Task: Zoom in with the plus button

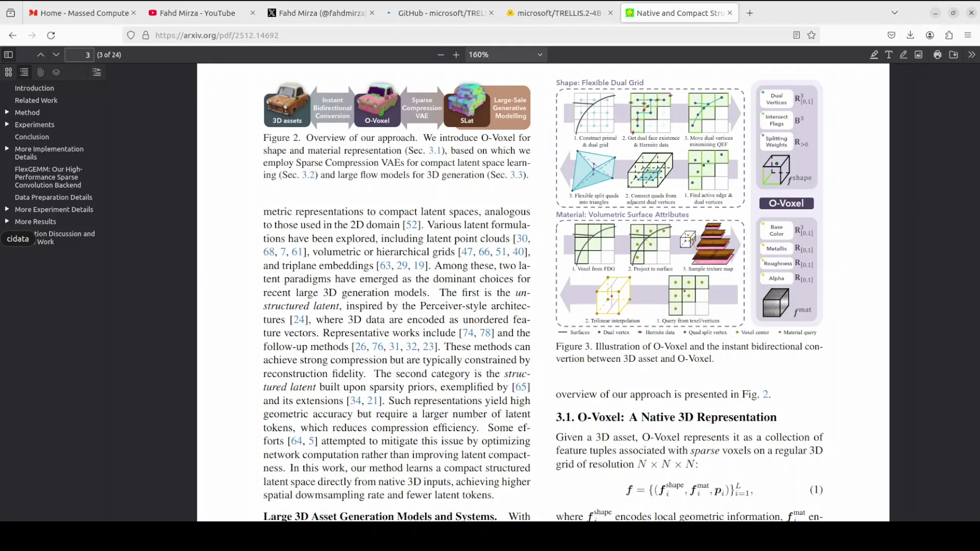Action: (456, 55)
